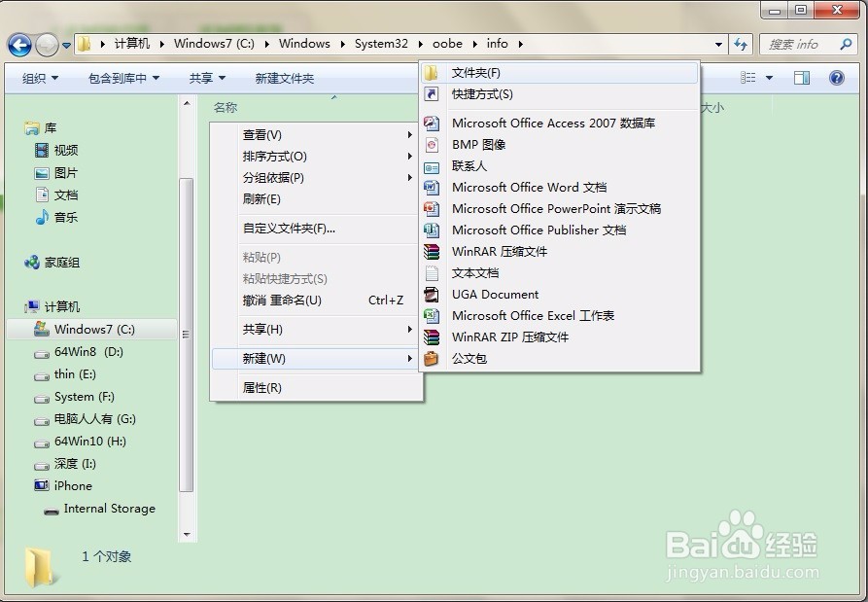Choose 文本文档 text document entry

(559, 273)
